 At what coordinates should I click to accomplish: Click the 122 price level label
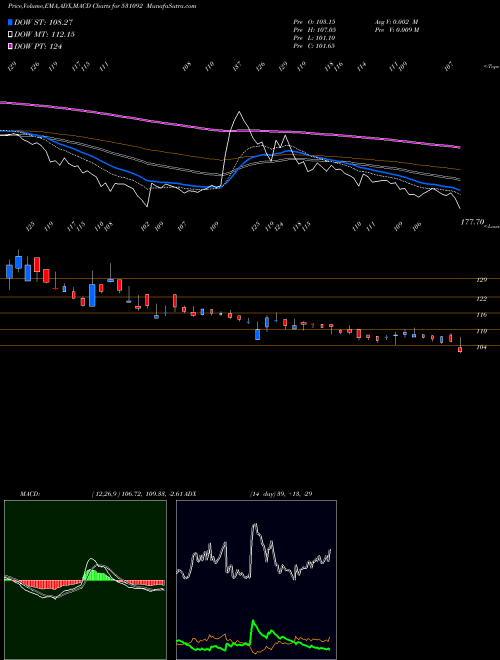pos(481,299)
